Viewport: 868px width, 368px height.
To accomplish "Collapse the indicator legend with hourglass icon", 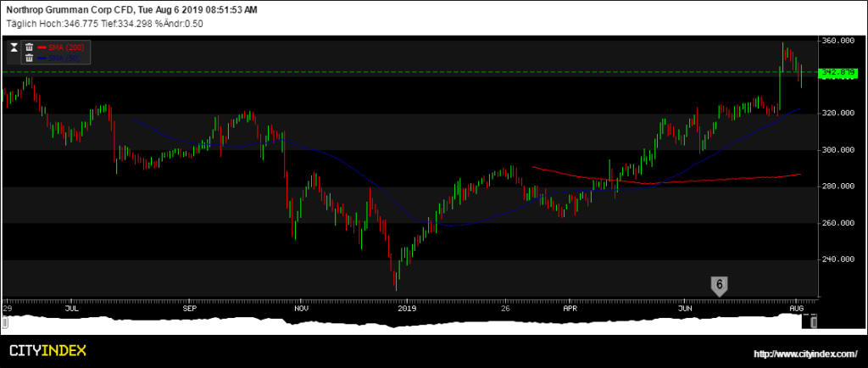I will (x=14, y=47).
